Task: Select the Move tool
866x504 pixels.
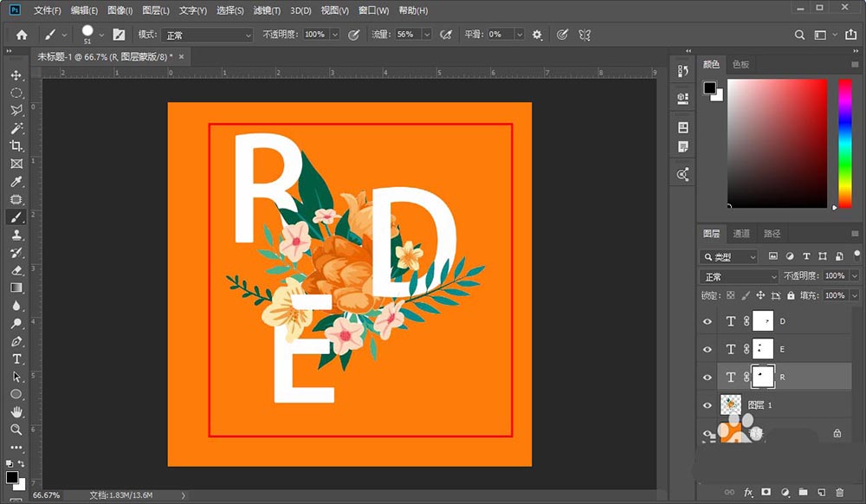Action: 16,75
